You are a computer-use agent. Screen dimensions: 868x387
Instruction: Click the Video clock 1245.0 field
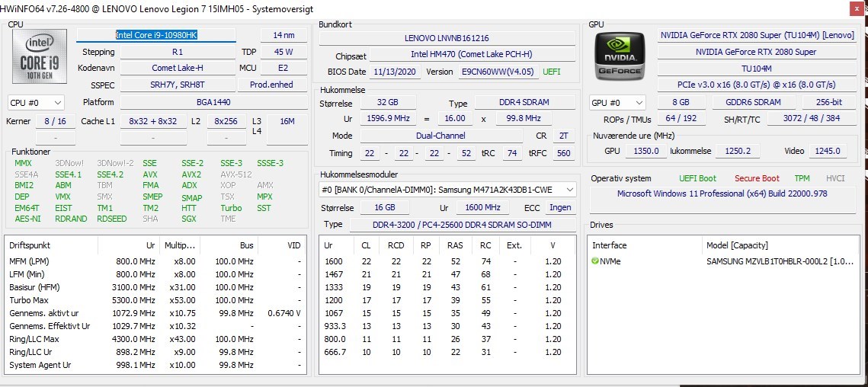[x=828, y=151]
